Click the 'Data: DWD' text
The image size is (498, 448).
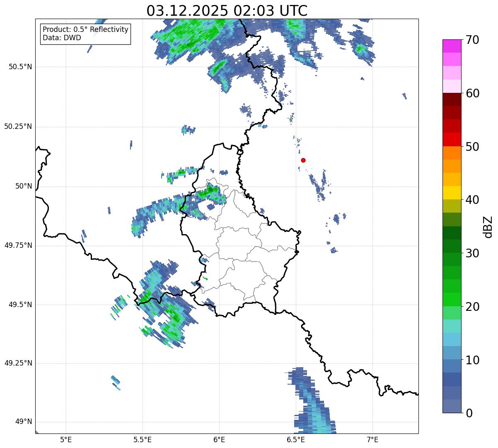point(62,38)
